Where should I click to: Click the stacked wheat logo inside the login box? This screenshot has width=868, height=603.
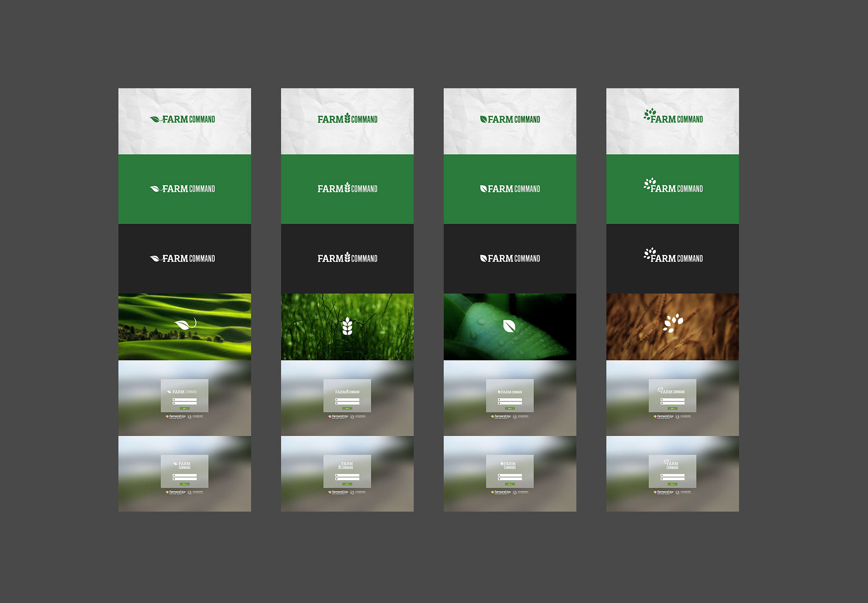point(346,465)
